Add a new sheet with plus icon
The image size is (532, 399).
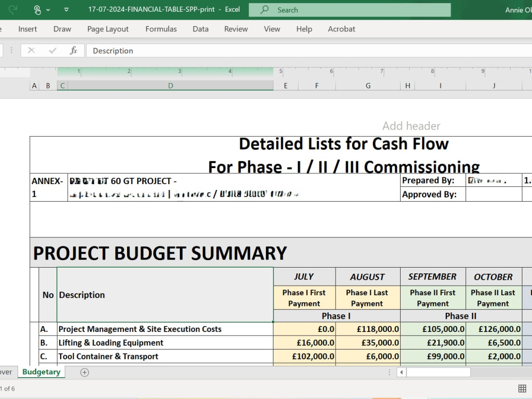coord(85,372)
